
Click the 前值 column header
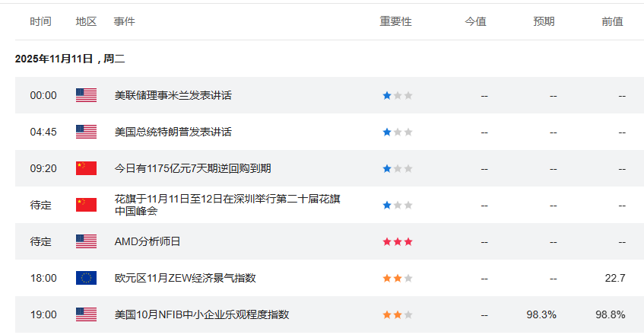tap(613, 21)
